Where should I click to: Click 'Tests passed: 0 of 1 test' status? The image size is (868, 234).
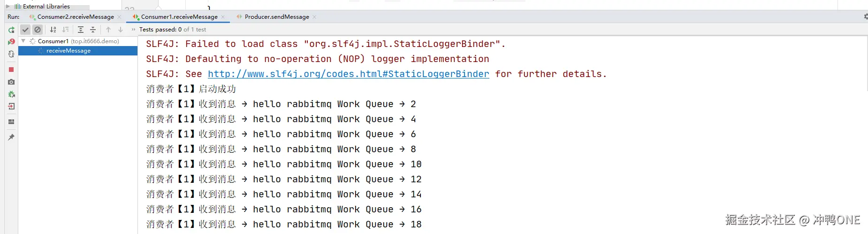172,30
